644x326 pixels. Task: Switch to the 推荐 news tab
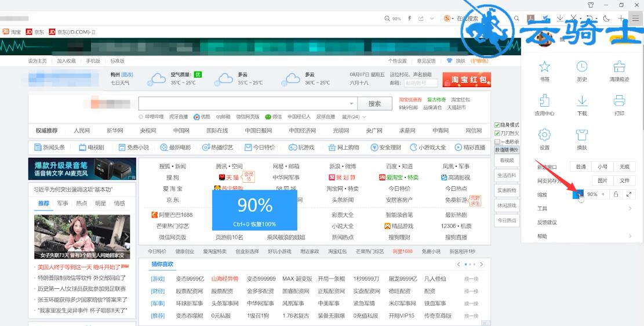43,203
